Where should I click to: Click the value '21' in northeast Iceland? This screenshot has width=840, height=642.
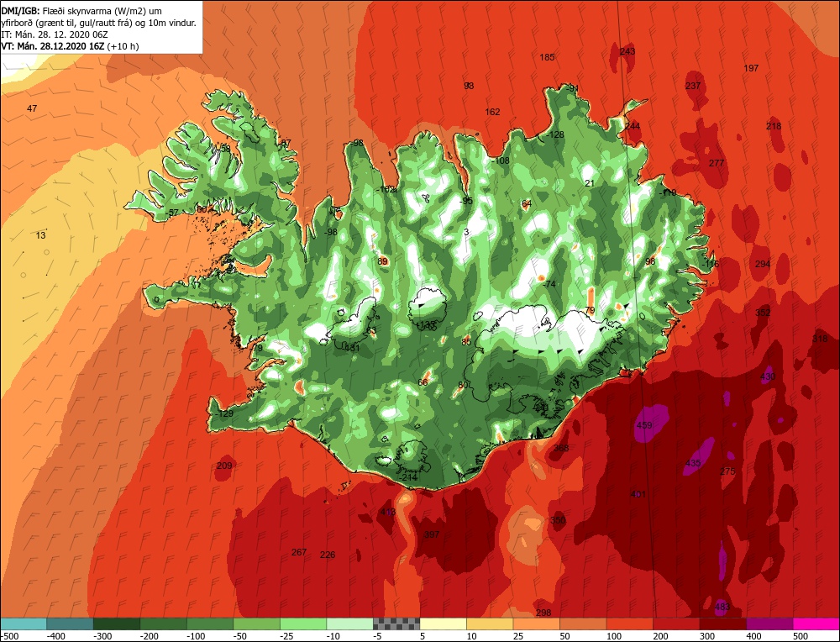tap(590, 183)
